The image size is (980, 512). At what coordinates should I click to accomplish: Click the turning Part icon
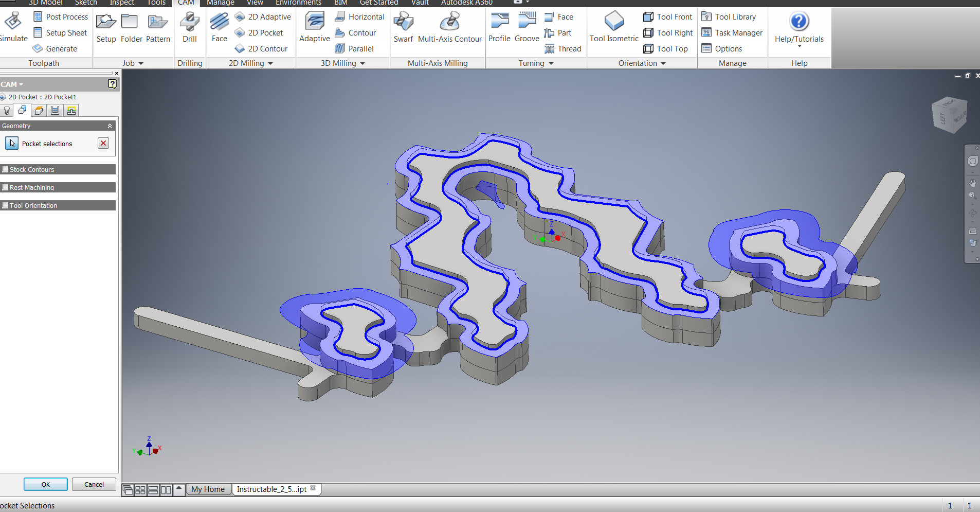549,32
